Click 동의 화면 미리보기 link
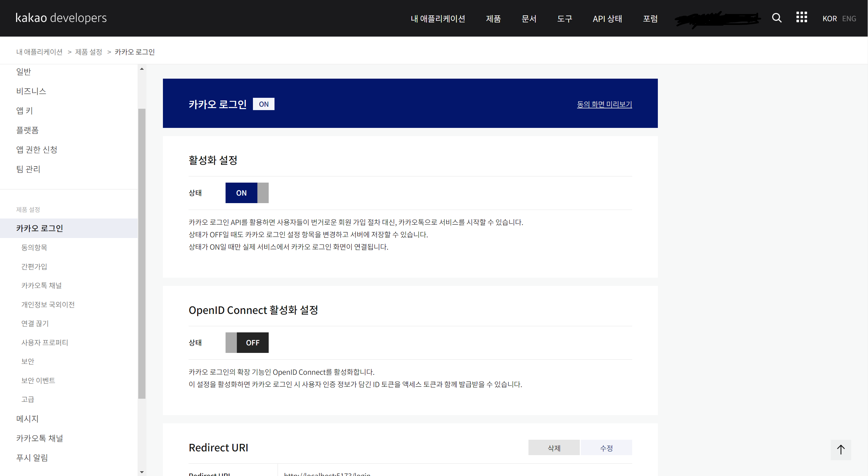This screenshot has height=476, width=868. pos(604,104)
